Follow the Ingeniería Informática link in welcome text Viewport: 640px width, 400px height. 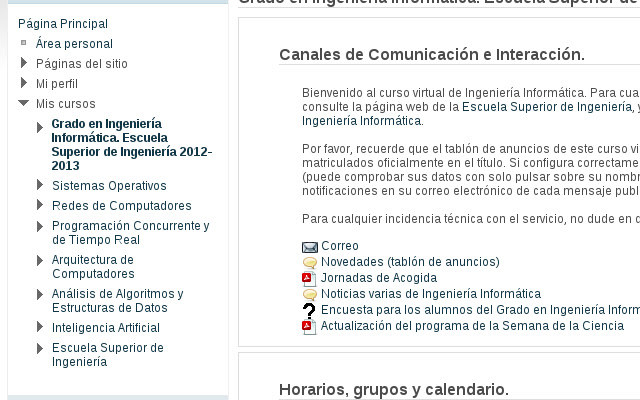(x=362, y=121)
